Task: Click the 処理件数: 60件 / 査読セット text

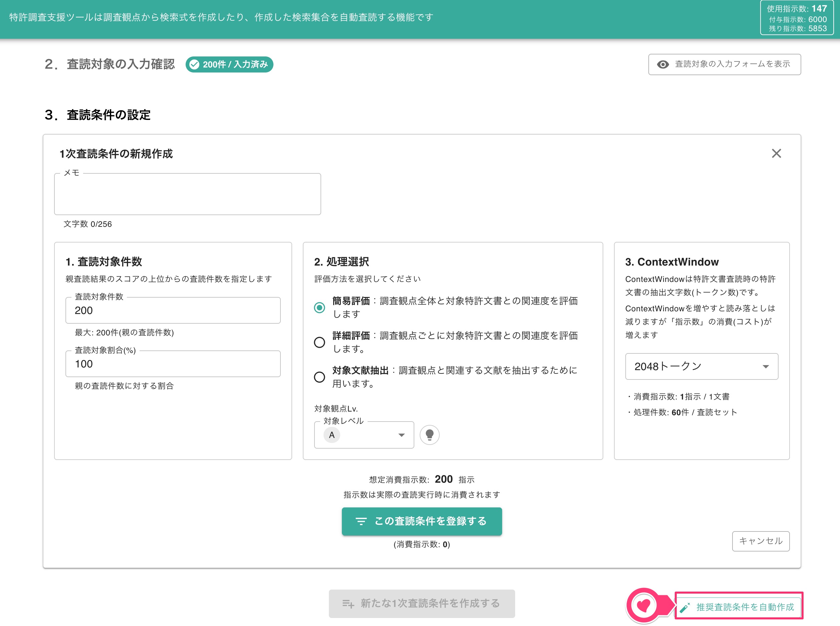Action: coord(685,412)
